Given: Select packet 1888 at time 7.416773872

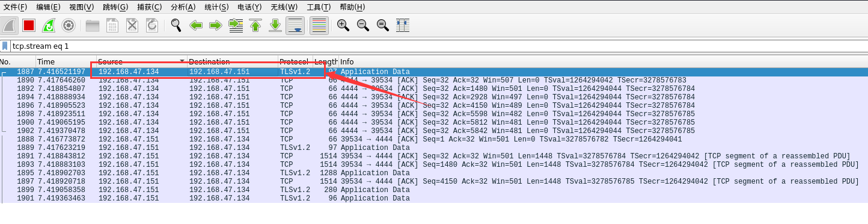Looking at the screenshot, I should (x=434, y=139).
